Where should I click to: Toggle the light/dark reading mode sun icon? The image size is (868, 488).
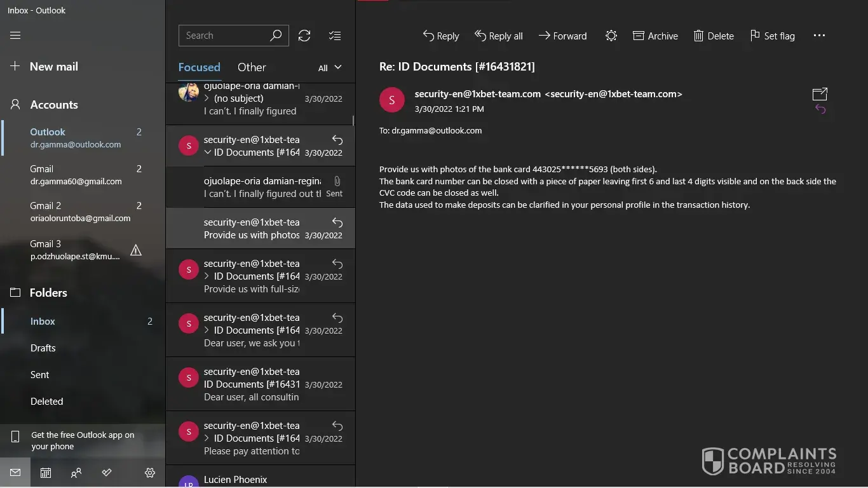pyautogui.click(x=611, y=36)
